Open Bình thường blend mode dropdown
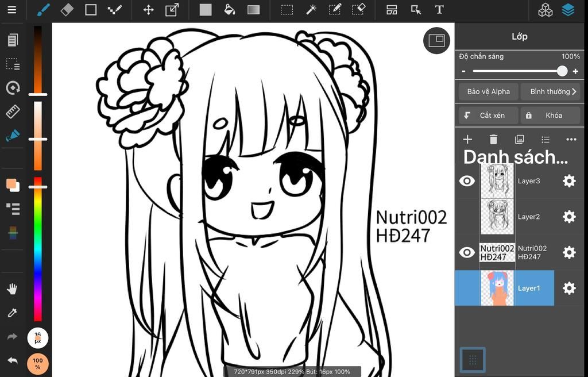The width and height of the screenshot is (588, 377). coord(550,91)
